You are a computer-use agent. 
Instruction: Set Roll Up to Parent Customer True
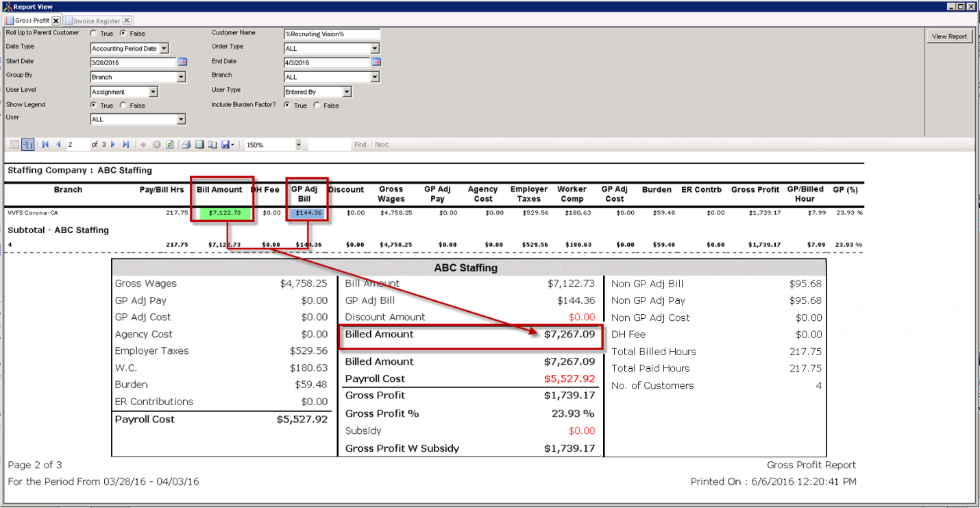click(x=93, y=33)
